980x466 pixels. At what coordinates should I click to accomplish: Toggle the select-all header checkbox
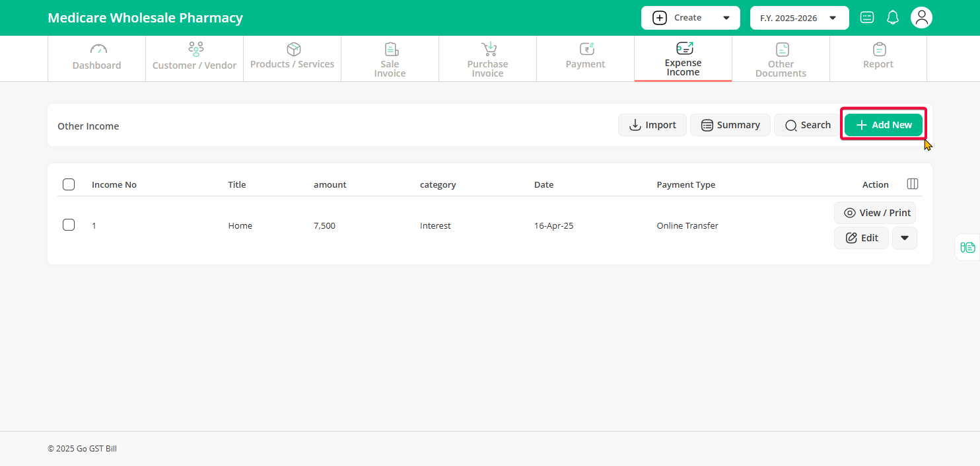(69, 184)
